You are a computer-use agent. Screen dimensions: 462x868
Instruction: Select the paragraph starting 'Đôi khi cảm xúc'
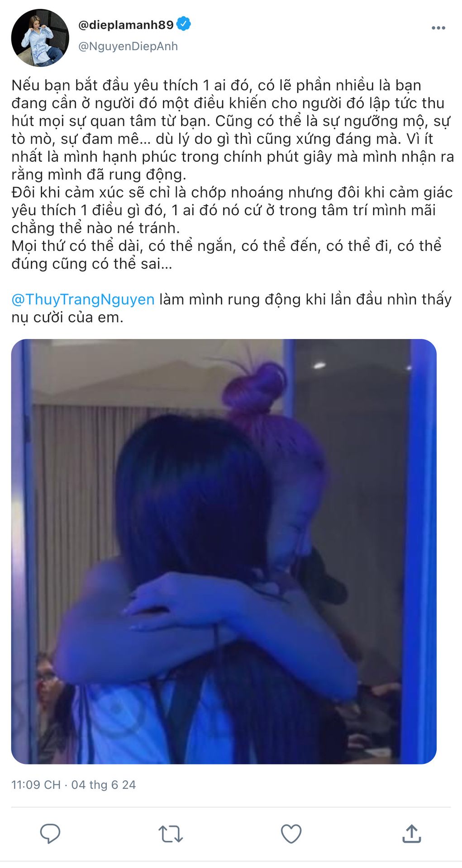click(x=232, y=210)
